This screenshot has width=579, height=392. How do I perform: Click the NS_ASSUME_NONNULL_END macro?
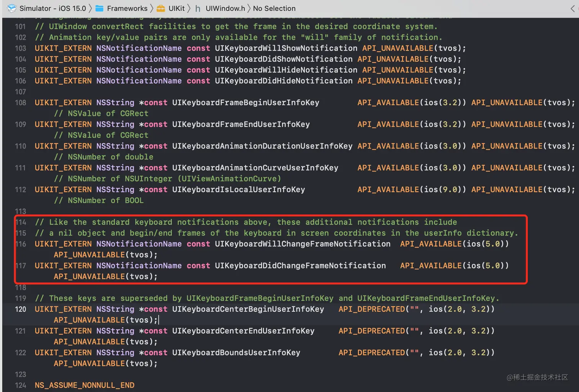point(85,385)
